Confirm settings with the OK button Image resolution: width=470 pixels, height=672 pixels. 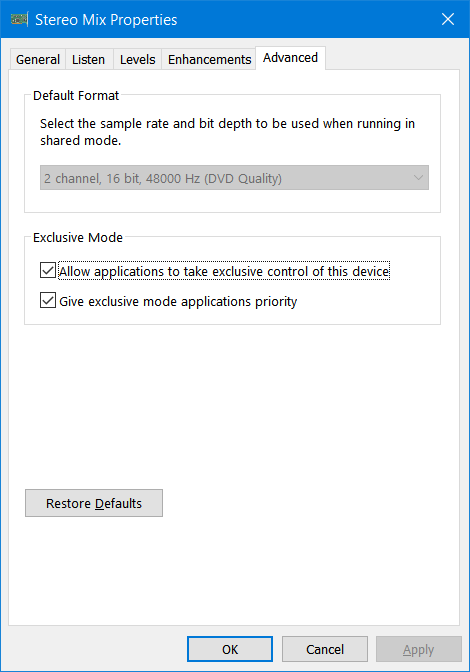pyautogui.click(x=230, y=649)
